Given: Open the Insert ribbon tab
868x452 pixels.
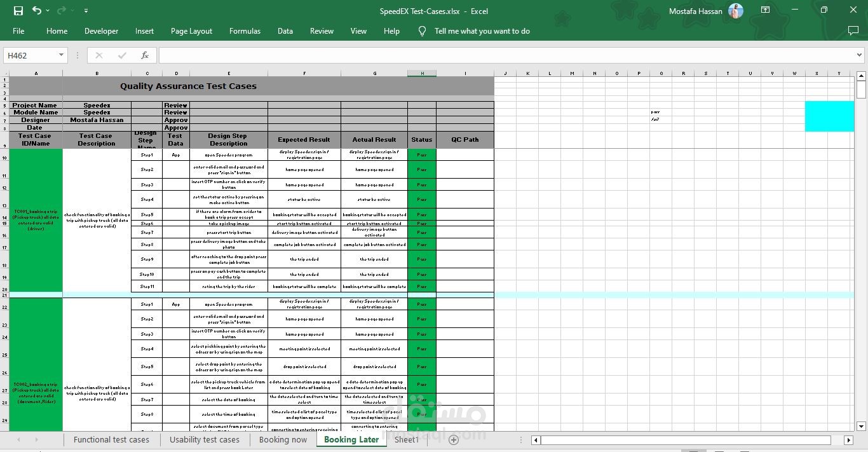Looking at the screenshot, I should (x=144, y=31).
